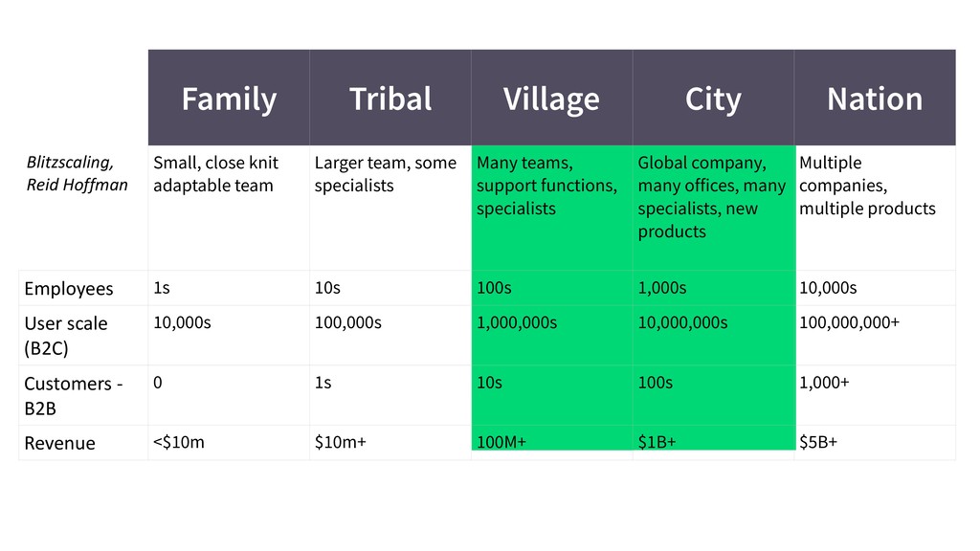Click the Revenue row label

(60, 443)
